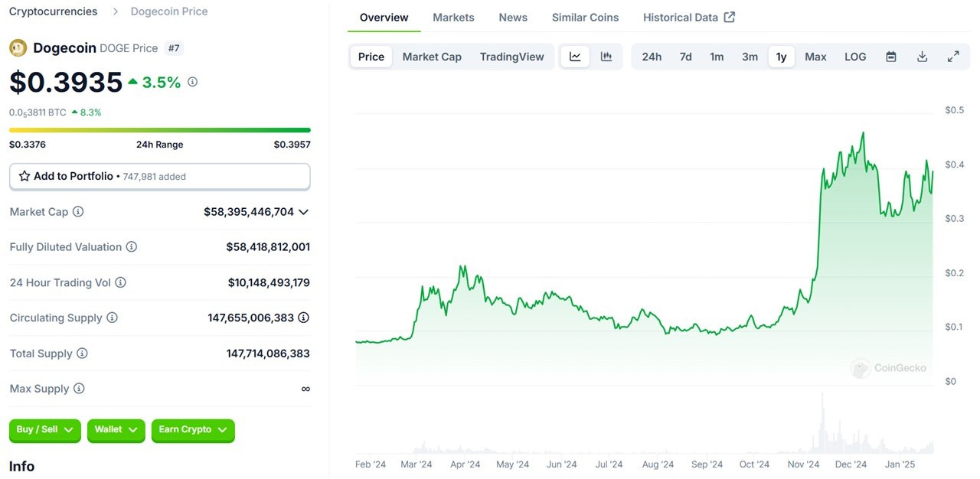Click the 147,714,086,383 total supply value
The image size is (980, 479).
click(268, 354)
